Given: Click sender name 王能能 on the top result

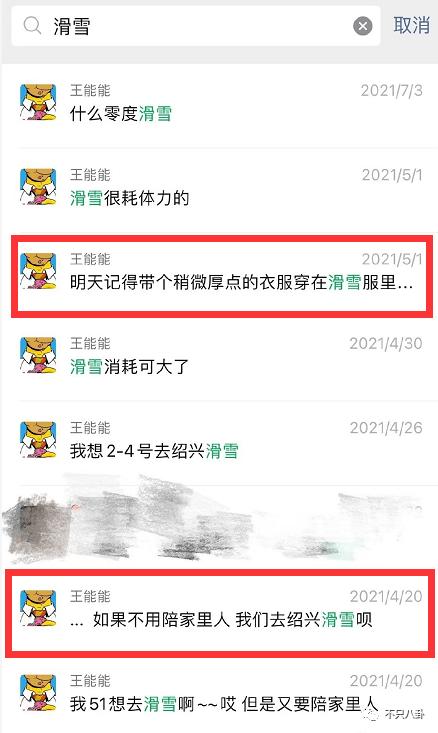Looking at the screenshot, I should (90, 90).
